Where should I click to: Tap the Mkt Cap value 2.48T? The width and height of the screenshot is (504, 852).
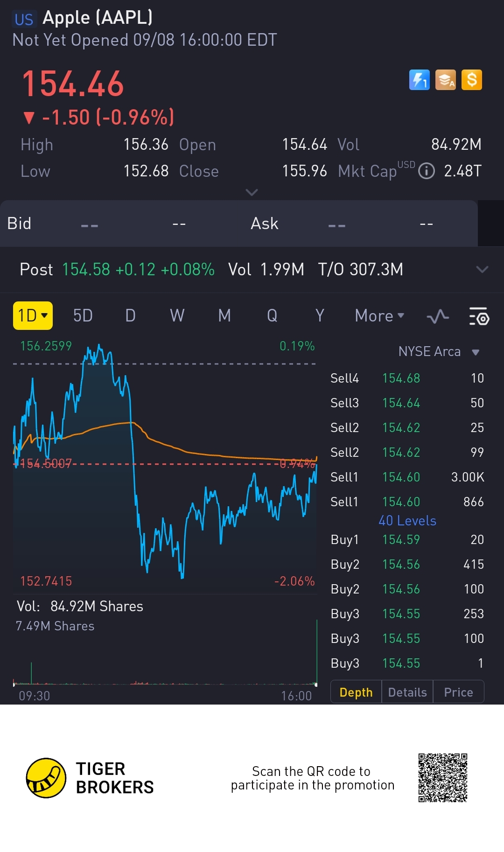coord(462,171)
